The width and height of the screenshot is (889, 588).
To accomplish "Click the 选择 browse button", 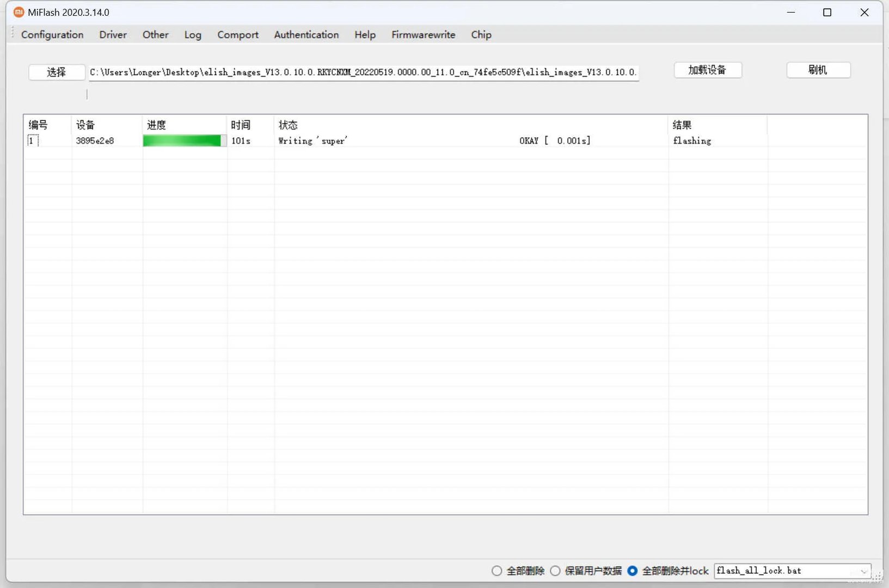I will click(57, 72).
